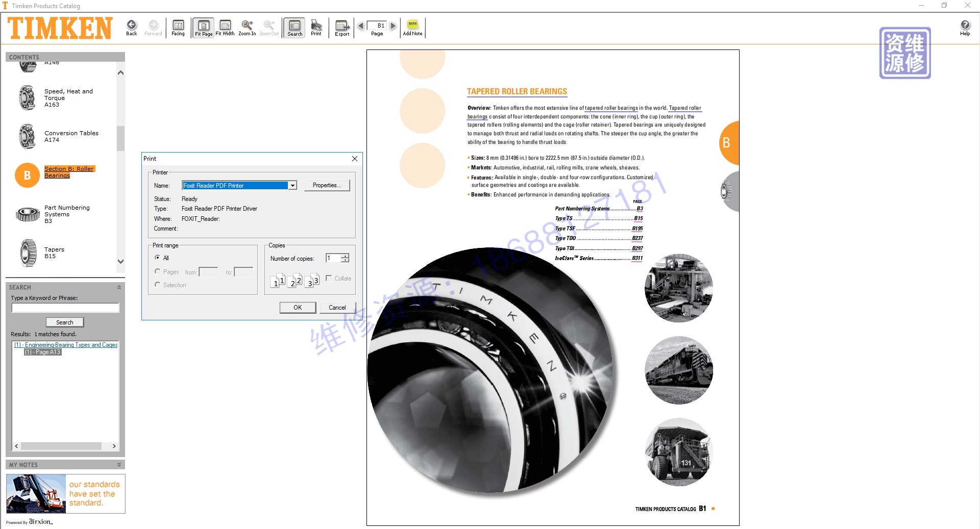Expand the MY NOTES panel

click(x=119, y=465)
